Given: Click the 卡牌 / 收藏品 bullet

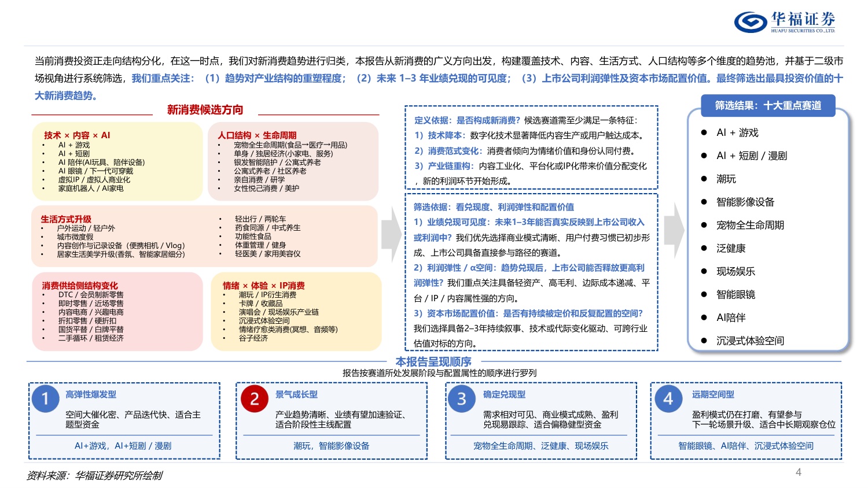Looking at the screenshot, I should 261,304.
